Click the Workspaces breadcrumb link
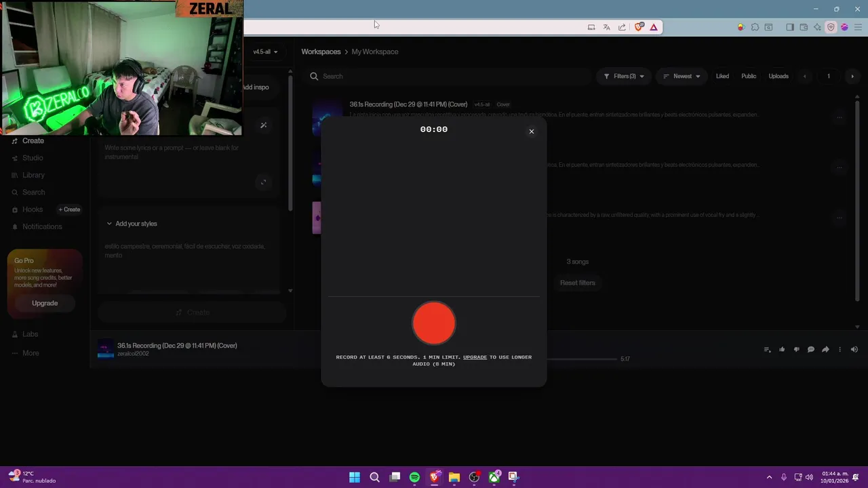Viewport: 868px width, 488px height. pyautogui.click(x=321, y=52)
